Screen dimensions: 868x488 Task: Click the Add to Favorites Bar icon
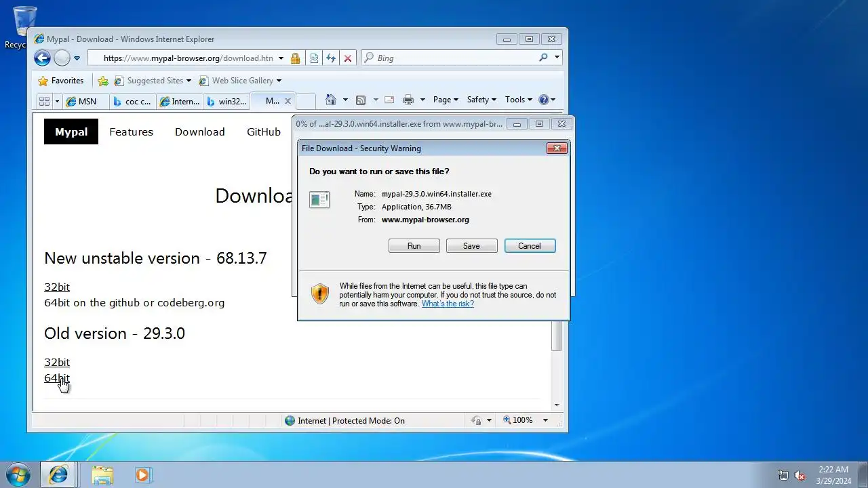(x=103, y=81)
